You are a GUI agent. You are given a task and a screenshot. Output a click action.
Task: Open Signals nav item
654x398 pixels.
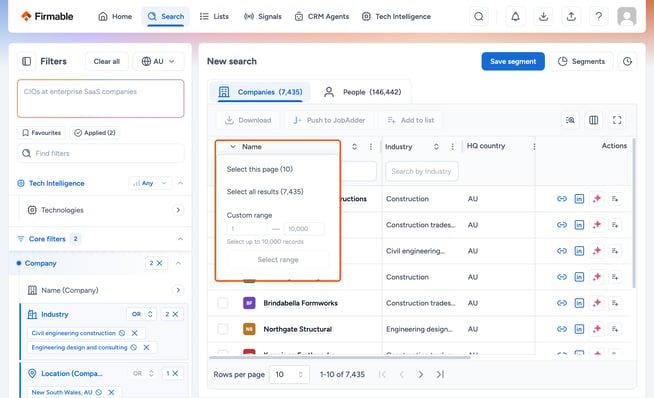[263, 17]
